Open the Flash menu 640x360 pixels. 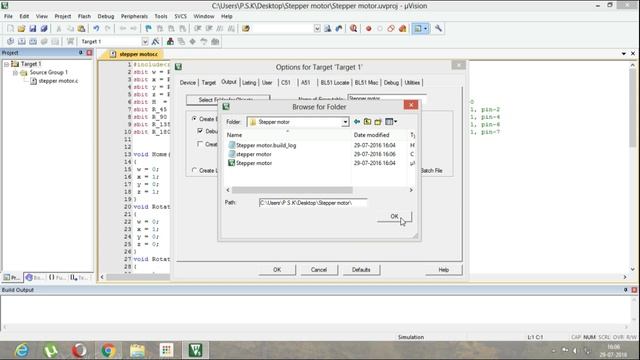[x=84, y=16]
